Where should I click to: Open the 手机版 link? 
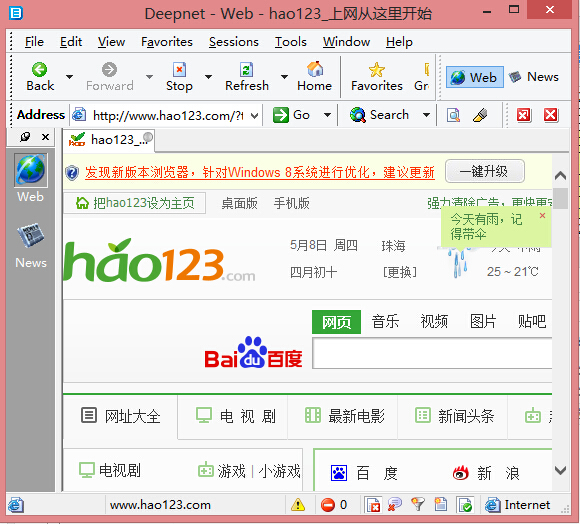[291, 203]
